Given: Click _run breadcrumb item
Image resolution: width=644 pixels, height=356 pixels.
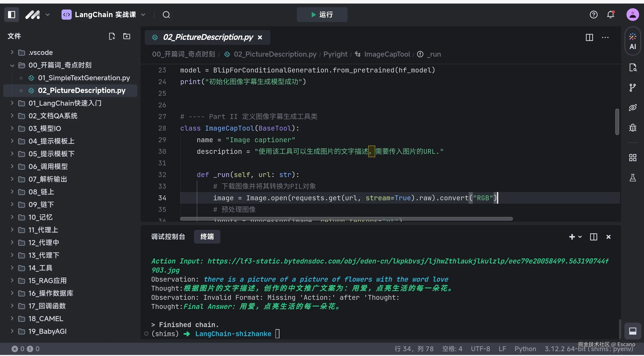Looking at the screenshot, I should [434, 54].
